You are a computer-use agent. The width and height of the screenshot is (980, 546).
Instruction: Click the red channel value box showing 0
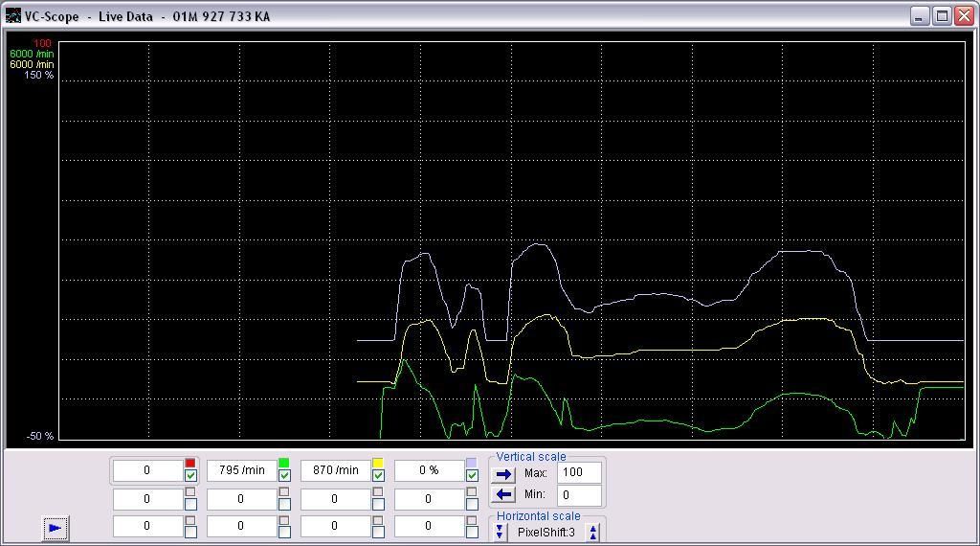147,470
